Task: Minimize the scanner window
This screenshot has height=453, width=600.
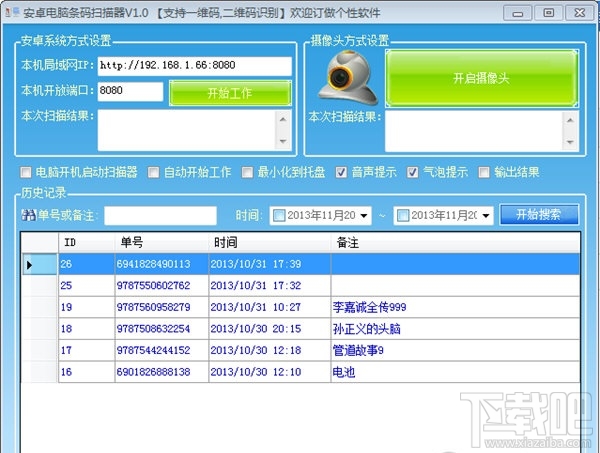Action: tap(517, 14)
